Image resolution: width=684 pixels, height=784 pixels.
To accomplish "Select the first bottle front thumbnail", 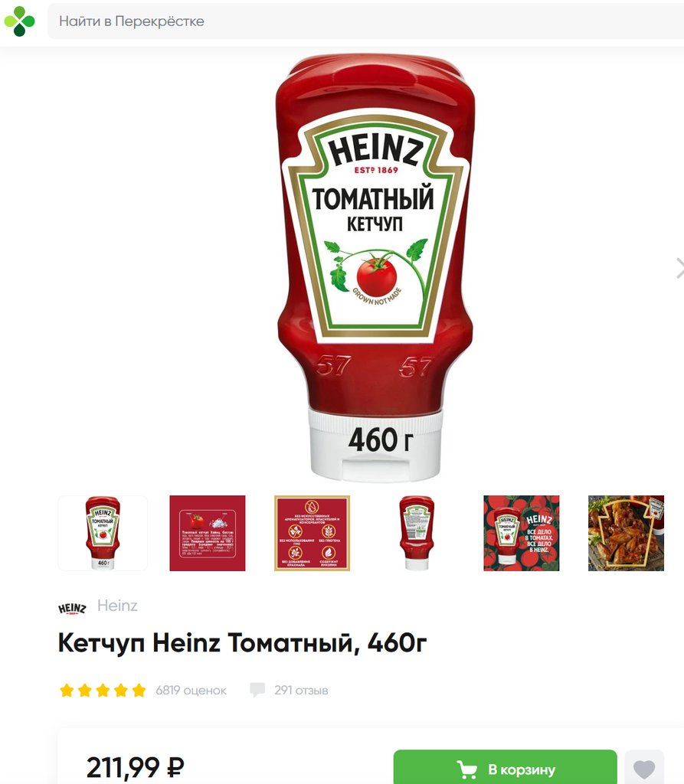I will (x=103, y=533).
